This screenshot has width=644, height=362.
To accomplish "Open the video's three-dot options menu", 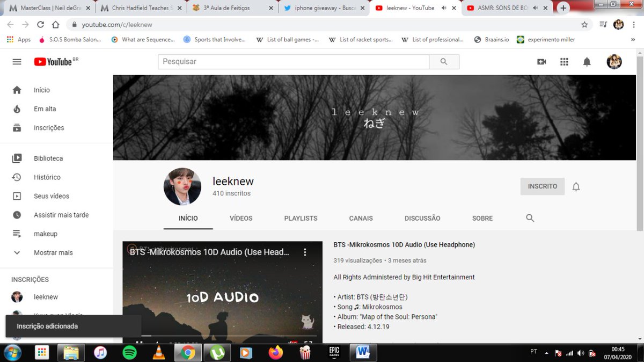I will pyautogui.click(x=305, y=252).
